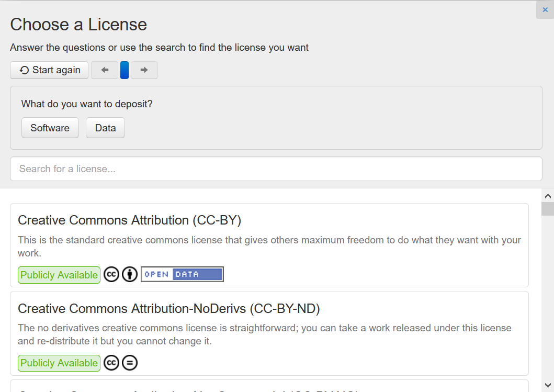Click the Open Data badge
Screen dimensions: 554x392
point(182,274)
